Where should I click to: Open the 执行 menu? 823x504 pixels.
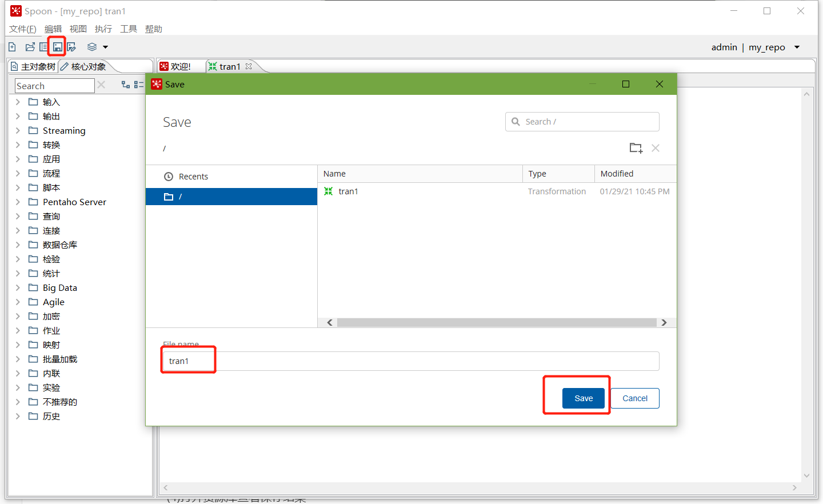[103, 29]
